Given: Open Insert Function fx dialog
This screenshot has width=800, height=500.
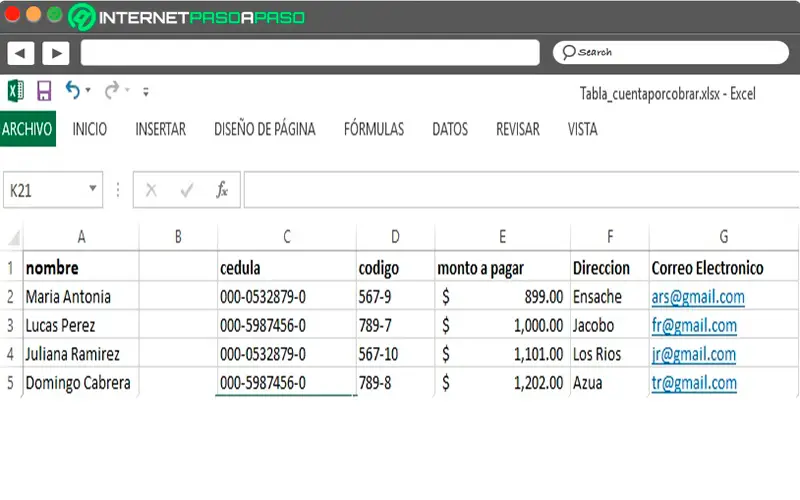Looking at the screenshot, I should (222, 190).
